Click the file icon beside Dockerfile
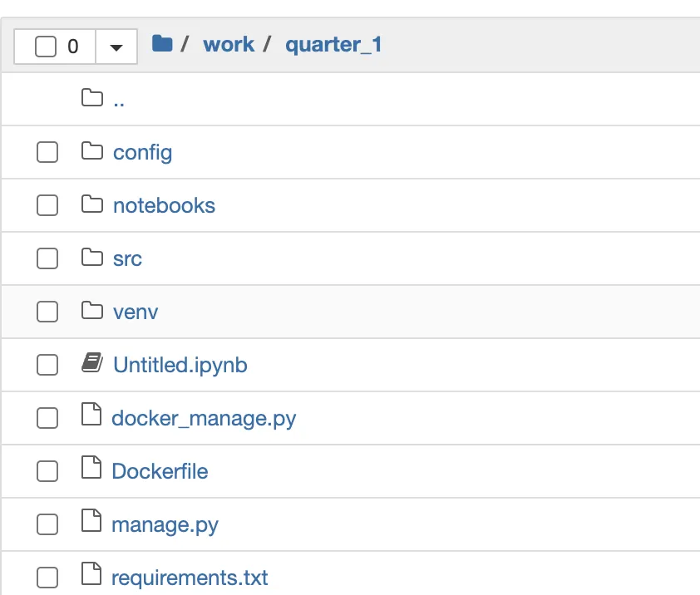Image resolution: width=700 pixels, height=595 pixels. pyautogui.click(x=91, y=470)
